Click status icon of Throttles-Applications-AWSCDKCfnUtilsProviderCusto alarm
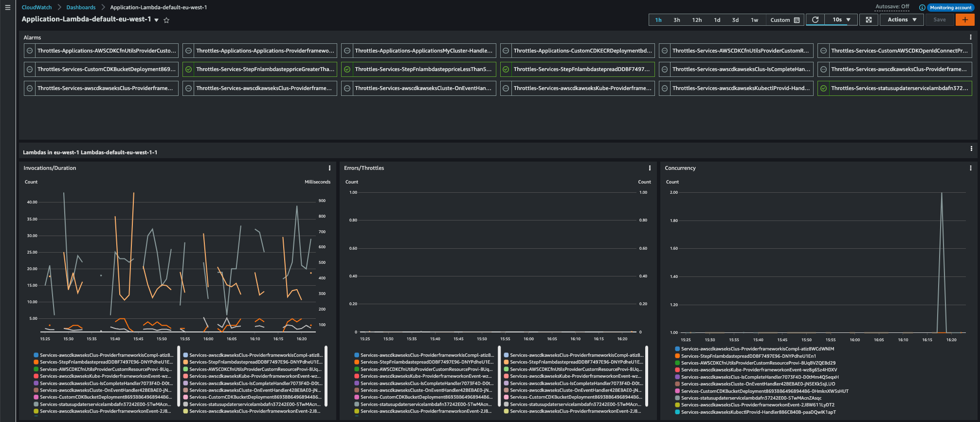The height and width of the screenshot is (422, 980). [x=30, y=51]
